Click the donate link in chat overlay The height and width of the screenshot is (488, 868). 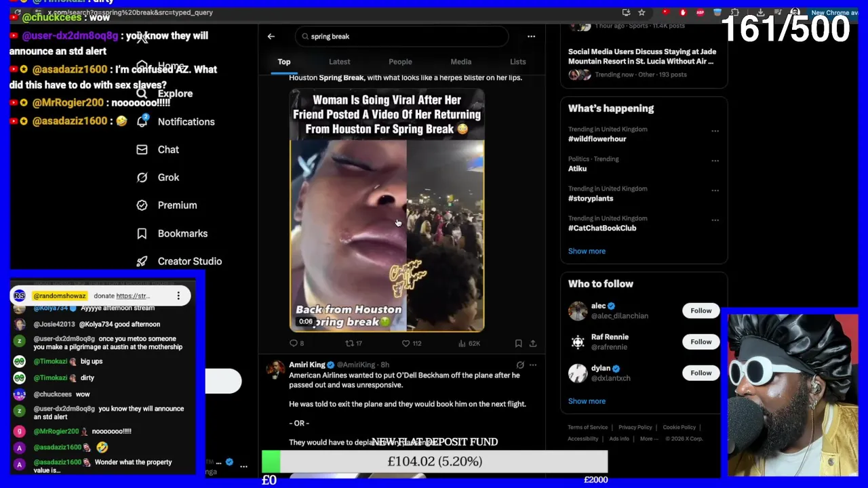click(x=133, y=296)
